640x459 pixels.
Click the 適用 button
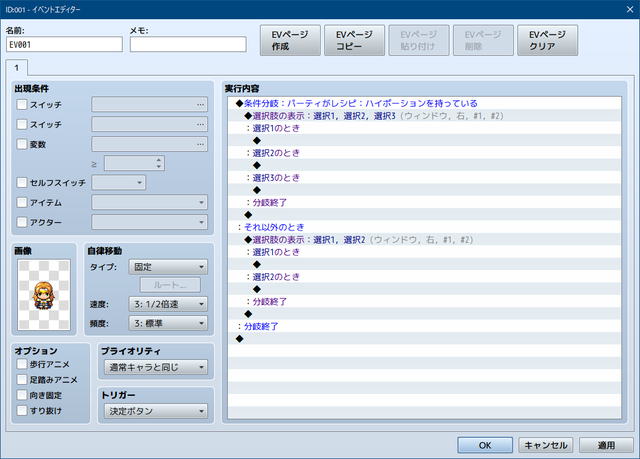click(x=607, y=445)
